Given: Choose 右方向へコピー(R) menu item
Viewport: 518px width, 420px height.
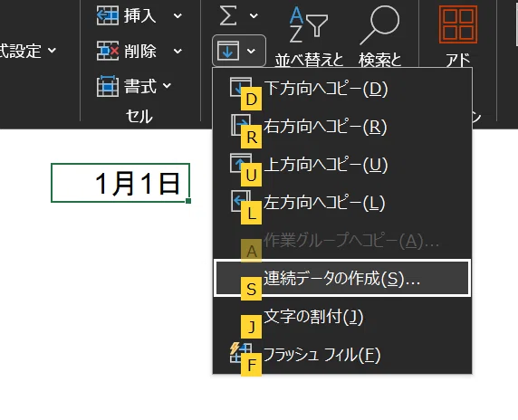Looking at the screenshot, I should (342, 127).
